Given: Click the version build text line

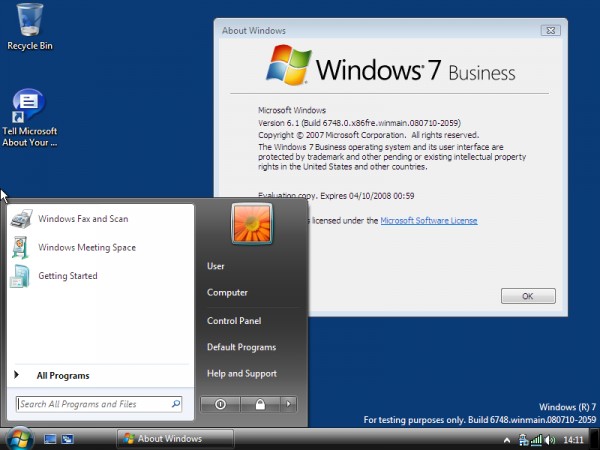Looking at the screenshot, I should pyautogui.click(x=359, y=123).
